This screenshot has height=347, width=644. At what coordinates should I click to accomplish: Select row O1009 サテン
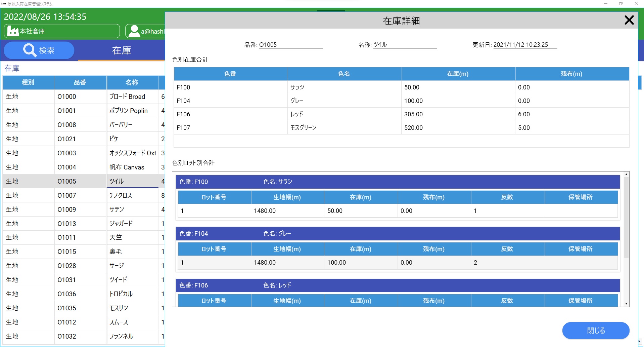[84, 209]
